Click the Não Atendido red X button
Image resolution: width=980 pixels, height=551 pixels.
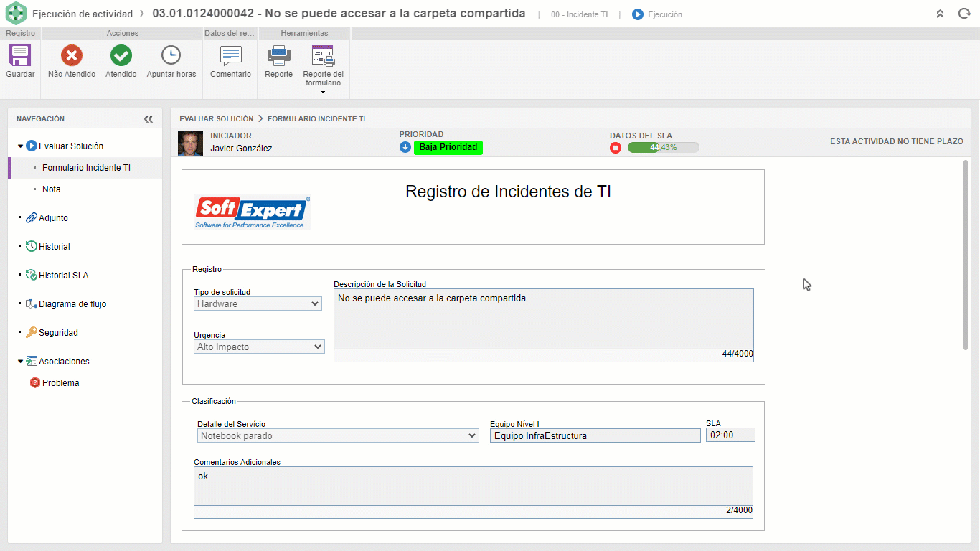tap(72, 55)
